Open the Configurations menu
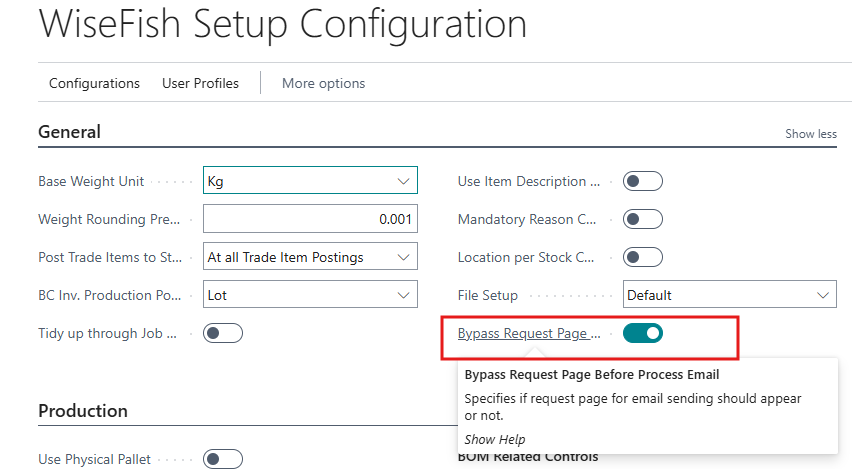 point(94,83)
